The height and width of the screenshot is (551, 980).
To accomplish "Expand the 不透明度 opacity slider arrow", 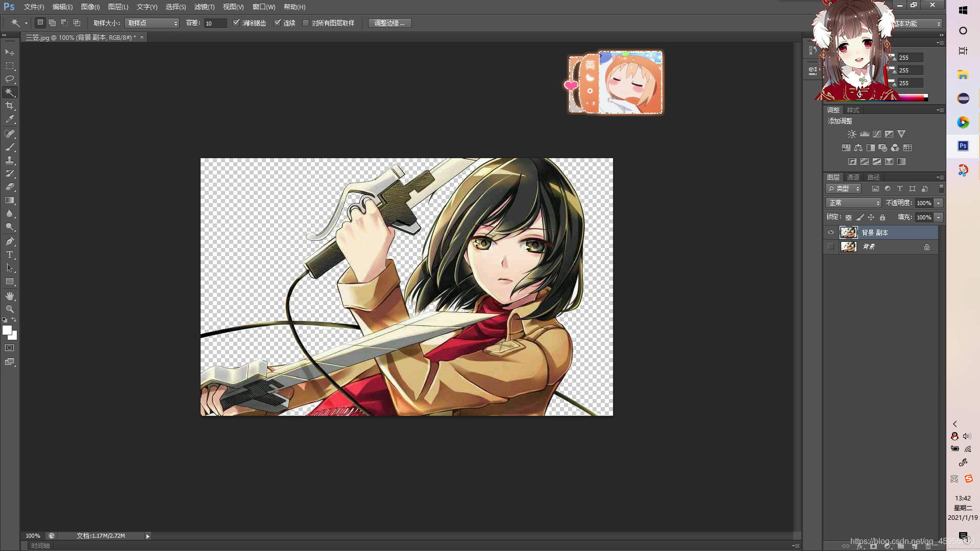I will [x=938, y=203].
